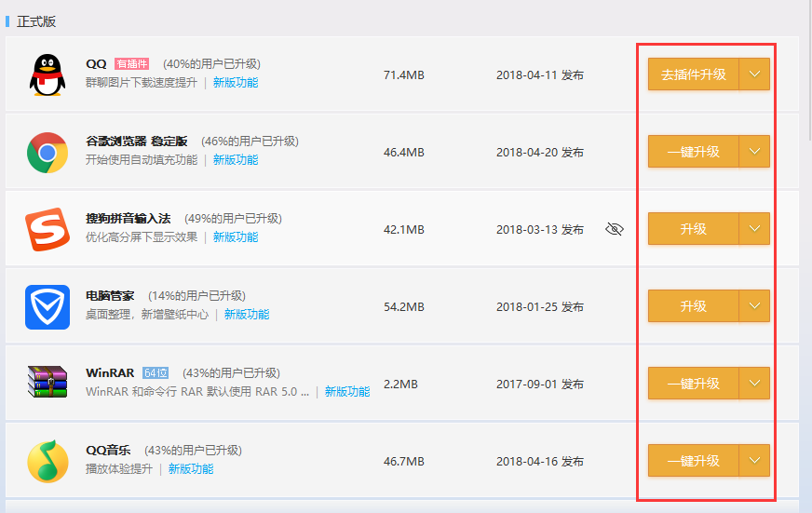Open 新版功能 link for WinRAR
This screenshot has width=812, height=513.
tap(347, 391)
